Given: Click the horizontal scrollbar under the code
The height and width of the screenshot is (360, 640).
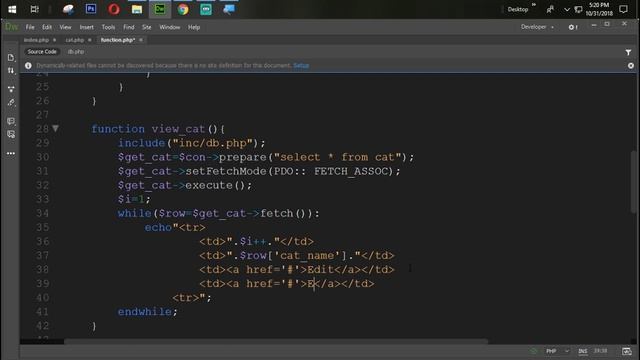Looking at the screenshot, I should click(x=276, y=341).
